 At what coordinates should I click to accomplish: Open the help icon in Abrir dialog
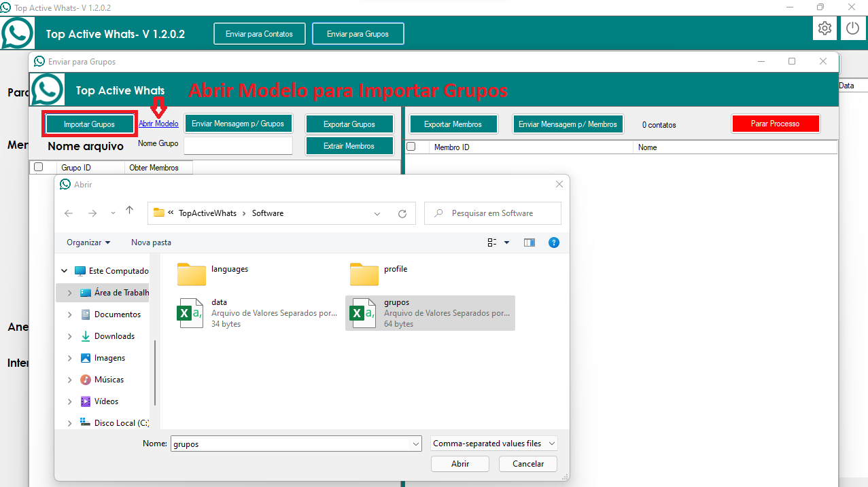554,242
